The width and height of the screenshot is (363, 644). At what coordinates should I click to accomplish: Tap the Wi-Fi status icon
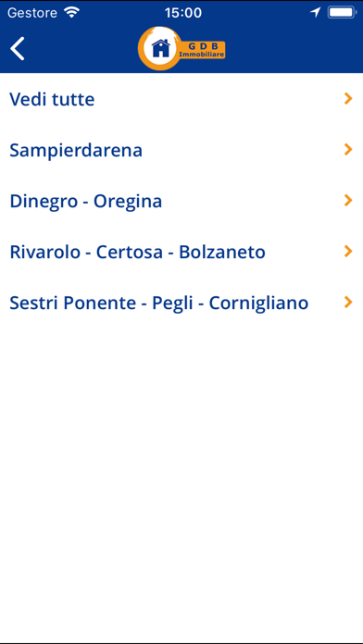pos(72,13)
